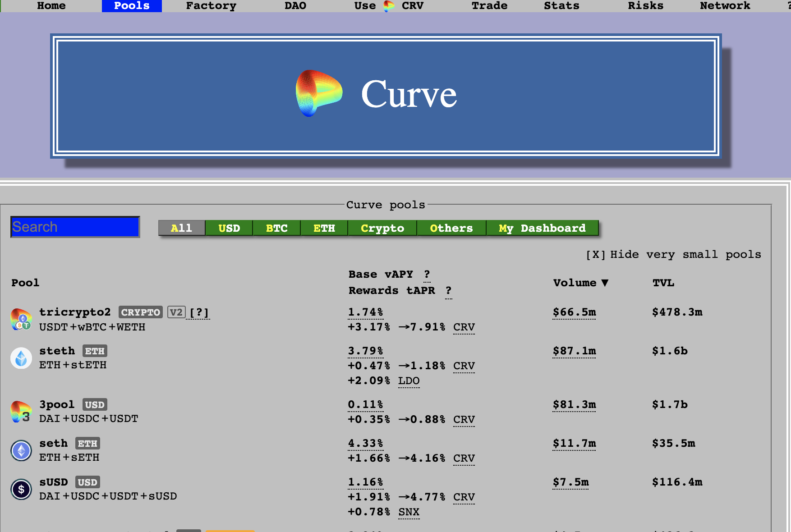The height and width of the screenshot is (532, 791).
Task: Select the USD pools filter tab
Action: coord(229,228)
